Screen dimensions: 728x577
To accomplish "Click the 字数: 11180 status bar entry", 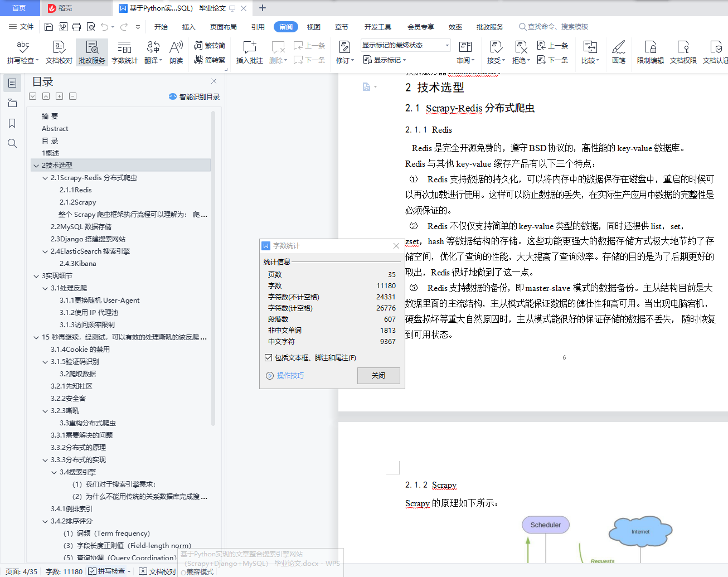I will pyautogui.click(x=64, y=571).
